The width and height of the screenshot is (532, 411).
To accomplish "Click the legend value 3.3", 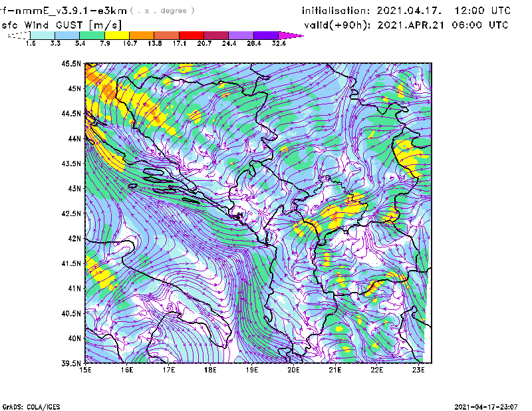I will (x=55, y=43).
